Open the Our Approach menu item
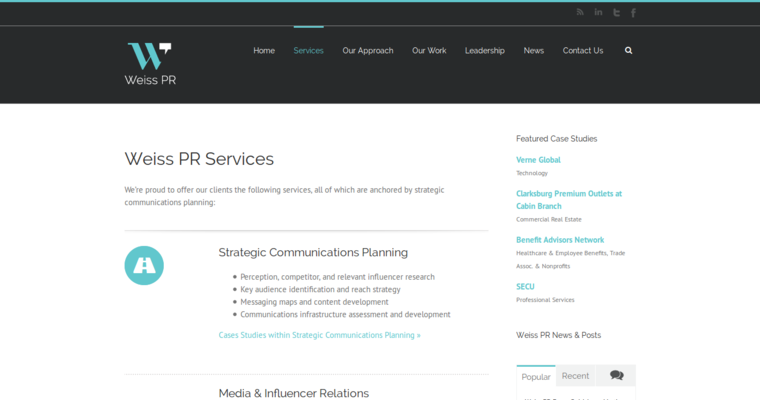 coord(368,50)
